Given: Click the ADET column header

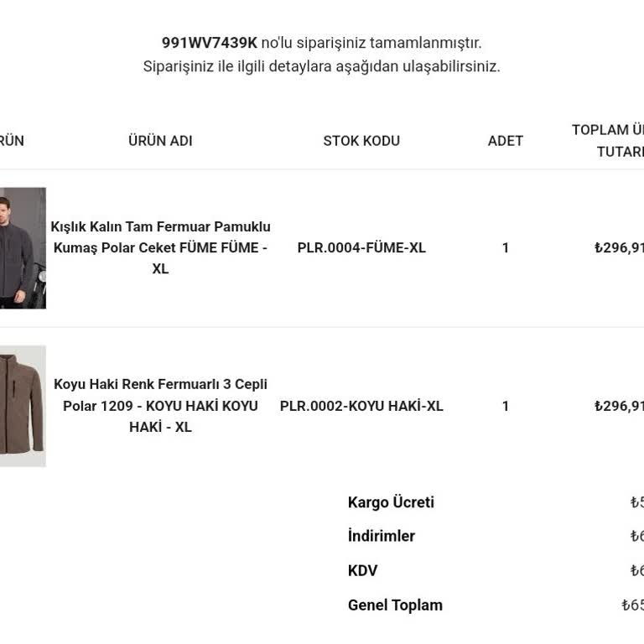Looking at the screenshot, I should click(505, 141).
